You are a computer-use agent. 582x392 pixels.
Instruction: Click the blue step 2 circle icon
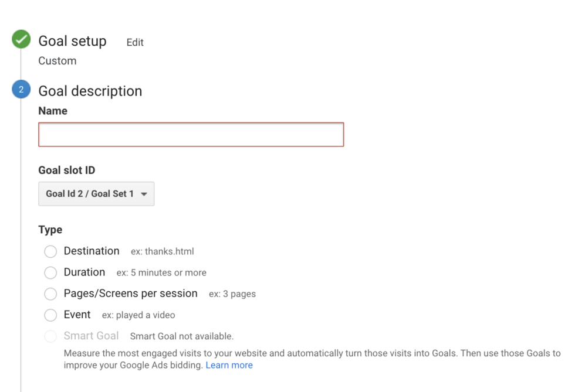click(x=21, y=90)
